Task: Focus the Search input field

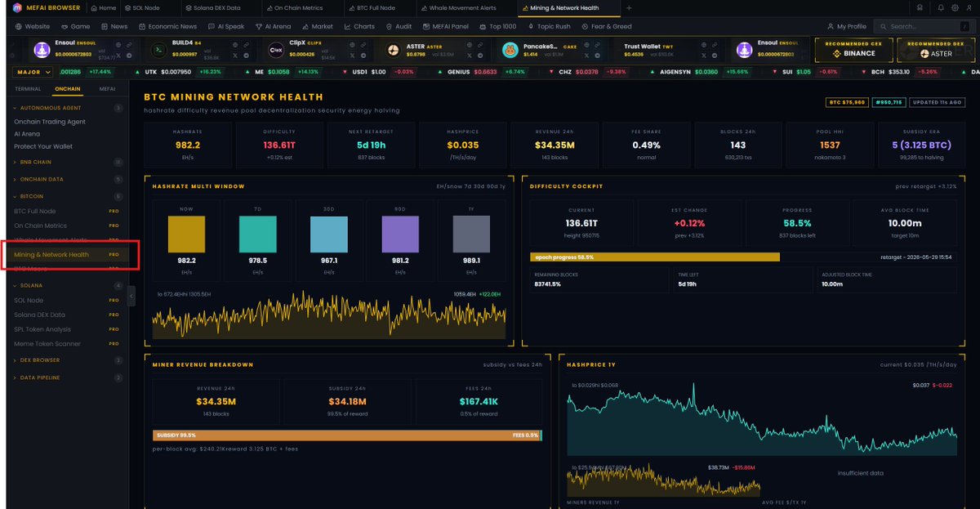Action: pos(925,26)
